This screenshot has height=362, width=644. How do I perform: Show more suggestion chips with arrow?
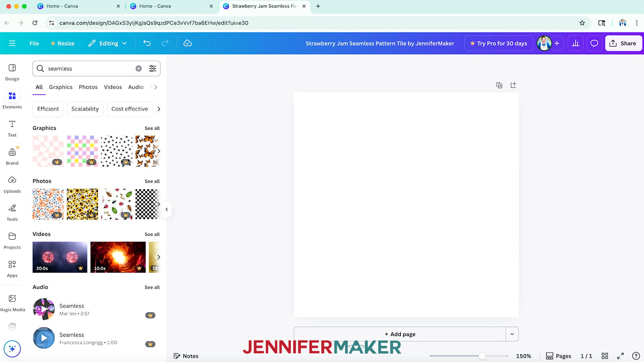159,109
